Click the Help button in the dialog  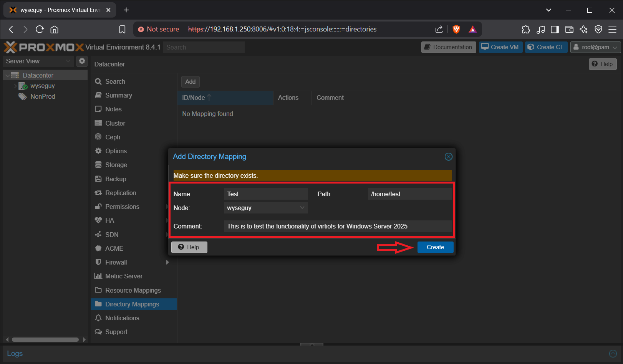189,247
